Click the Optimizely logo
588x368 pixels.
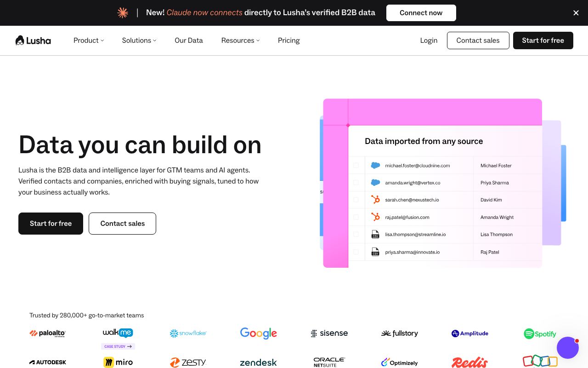(x=400, y=362)
